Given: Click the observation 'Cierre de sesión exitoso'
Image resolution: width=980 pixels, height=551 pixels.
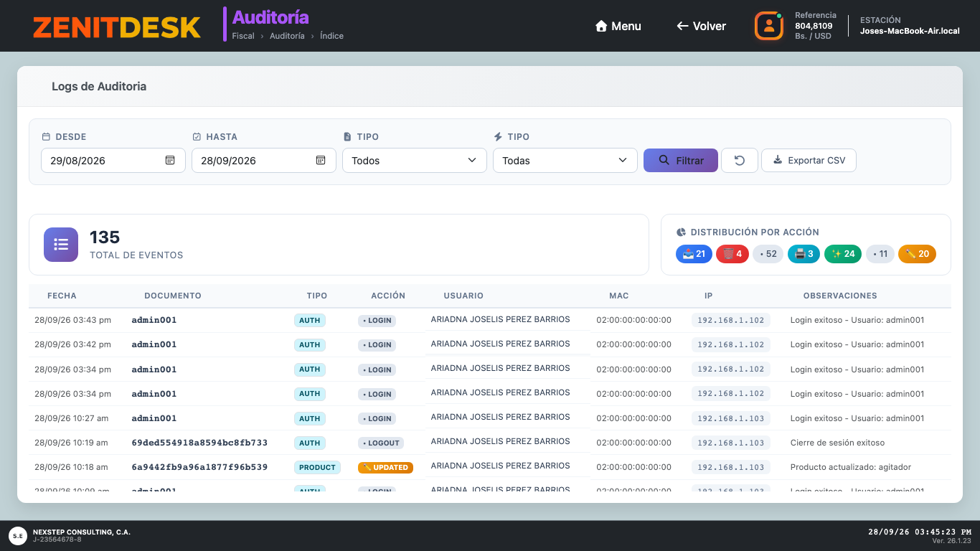Looking at the screenshot, I should (x=837, y=443).
